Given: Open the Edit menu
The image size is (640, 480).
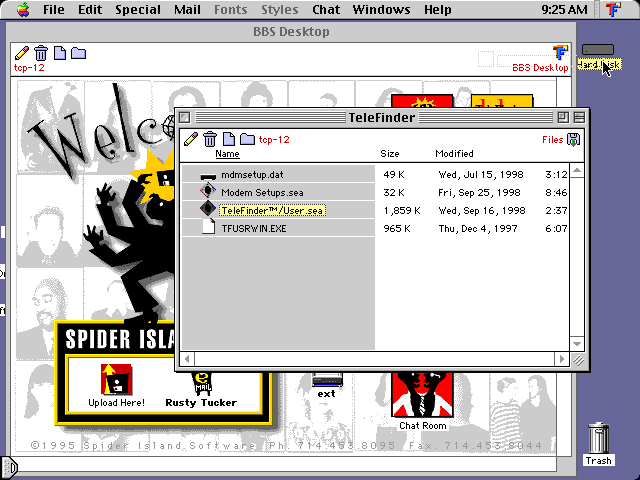Looking at the screenshot, I should [90, 9].
